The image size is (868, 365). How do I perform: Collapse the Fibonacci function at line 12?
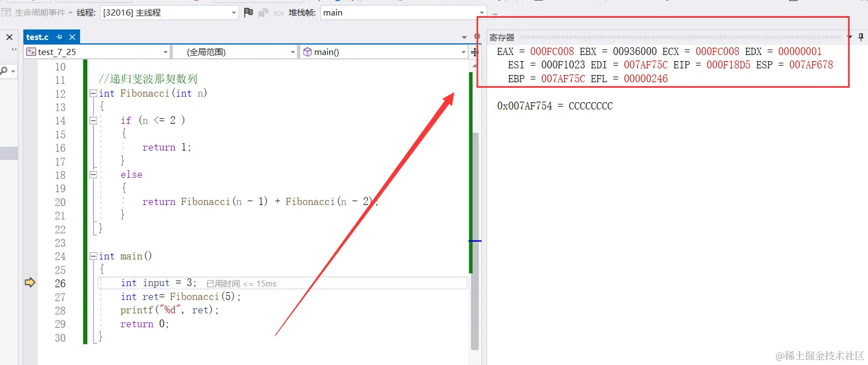pyautogui.click(x=93, y=93)
